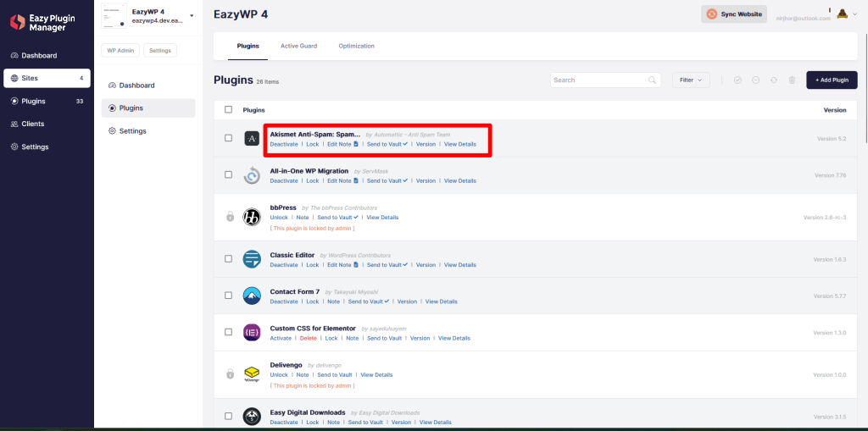Click the Delivengo plugin icon
This screenshot has height=431, width=868.
[252, 374]
